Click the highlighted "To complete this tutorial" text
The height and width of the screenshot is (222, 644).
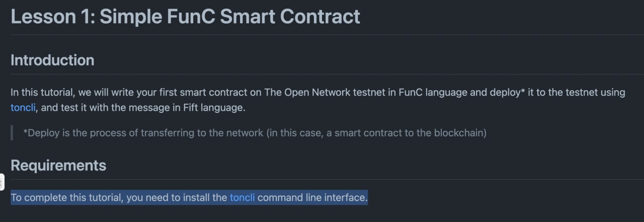tap(67, 197)
